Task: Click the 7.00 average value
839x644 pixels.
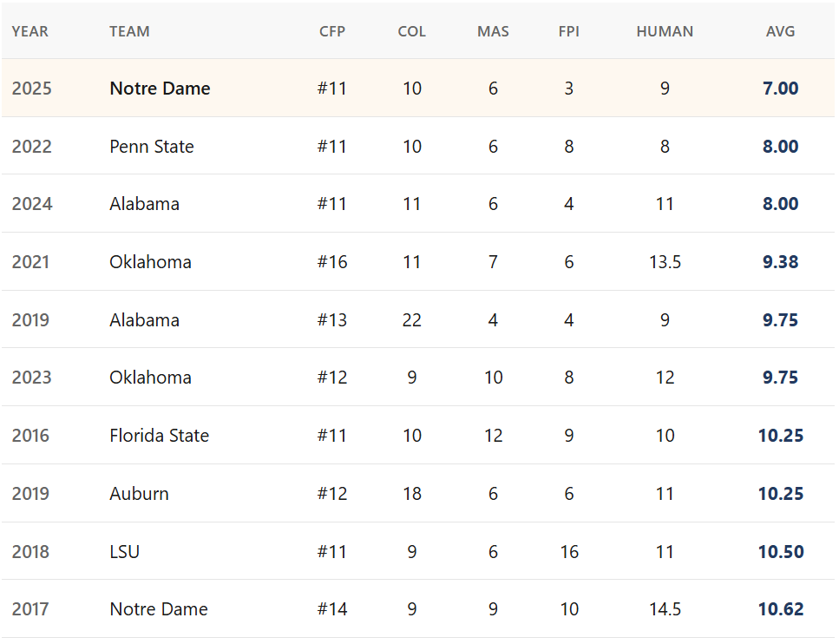Action: pos(781,89)
